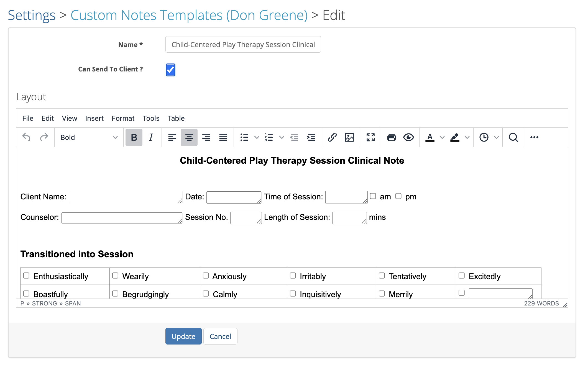588x365 pixels.
Task: Click the Update button
Action: (x=183, y=336)
